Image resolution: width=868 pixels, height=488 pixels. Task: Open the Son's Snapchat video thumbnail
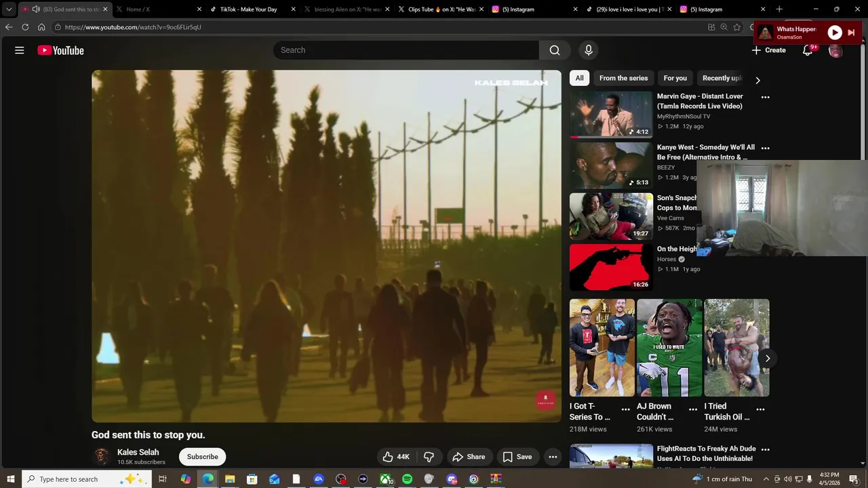(x=611, y=216)
